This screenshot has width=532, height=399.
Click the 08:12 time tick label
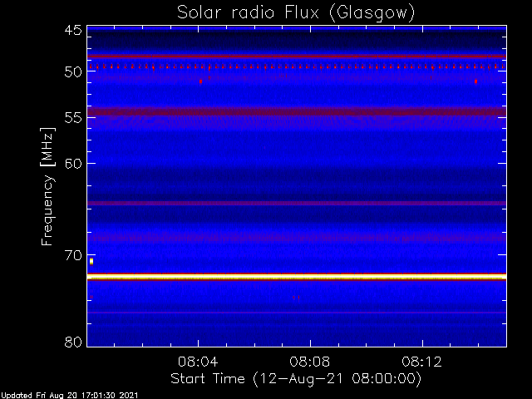[422, 362]
